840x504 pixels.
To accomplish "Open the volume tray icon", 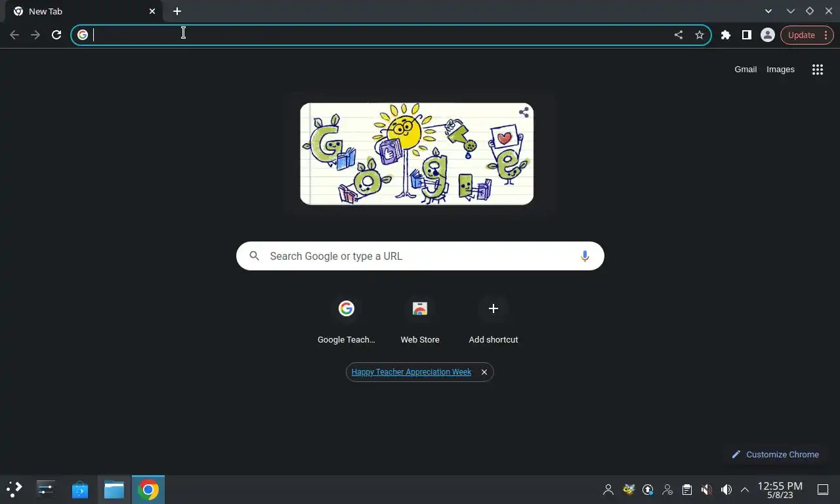I will 726,490.
